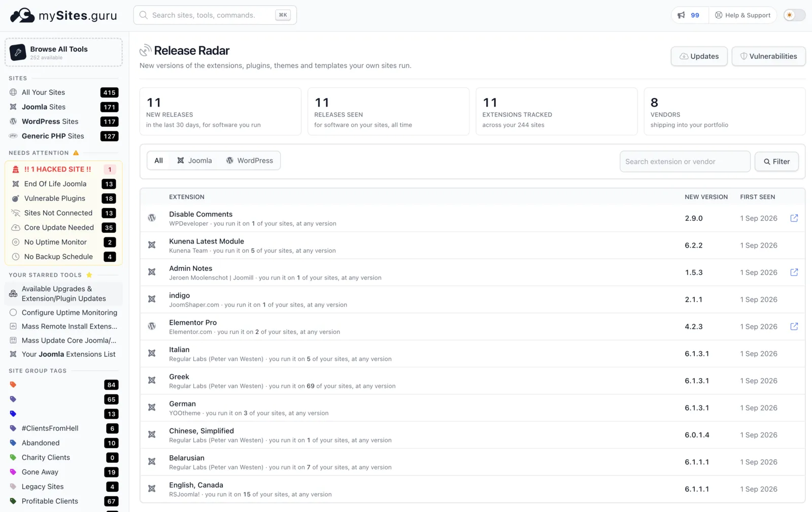Click Joomla icon beside Greek

point(152,380)
